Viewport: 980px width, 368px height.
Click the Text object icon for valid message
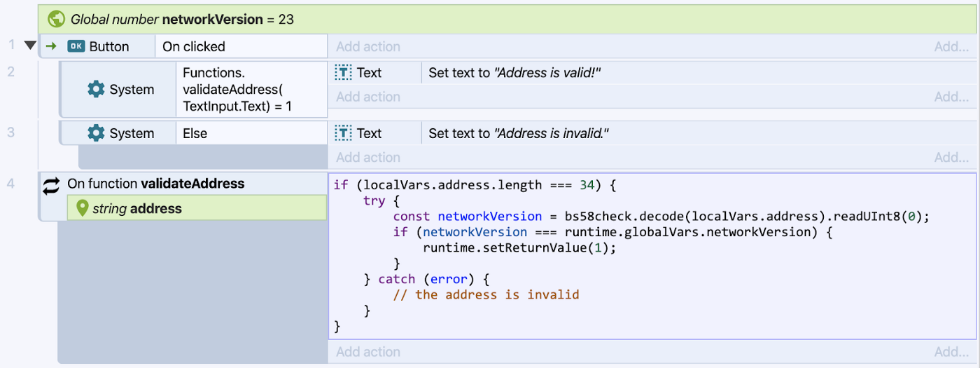click(343, 73)
